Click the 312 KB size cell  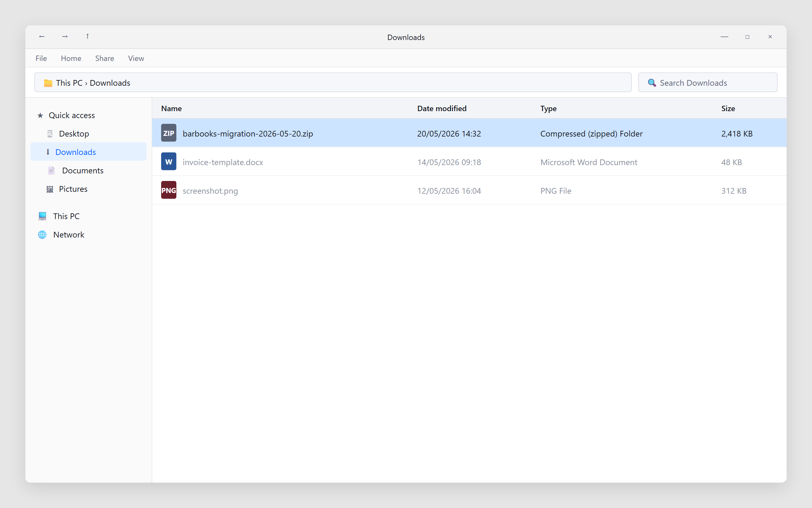734,191
